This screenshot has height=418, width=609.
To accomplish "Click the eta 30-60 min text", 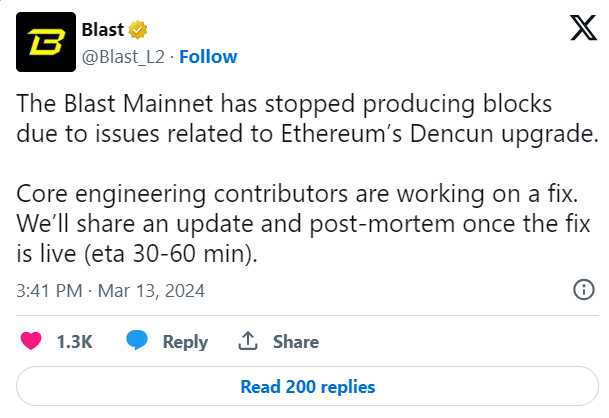I will tap(171, 254).
